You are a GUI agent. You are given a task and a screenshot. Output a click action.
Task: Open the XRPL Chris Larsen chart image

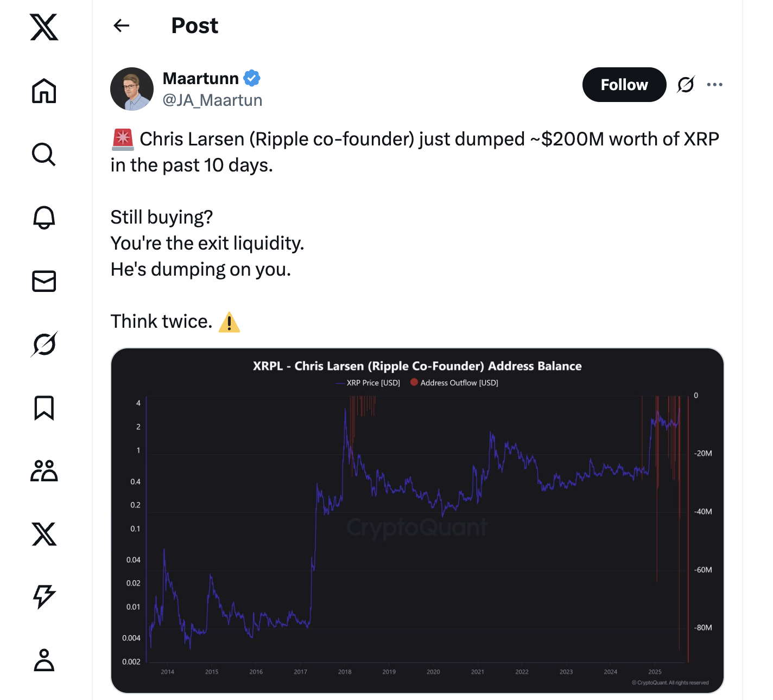tap(417, 520)
